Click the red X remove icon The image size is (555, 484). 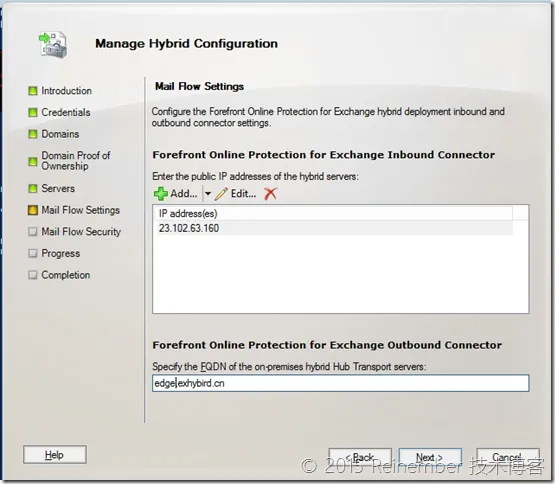tap(270, 194)
